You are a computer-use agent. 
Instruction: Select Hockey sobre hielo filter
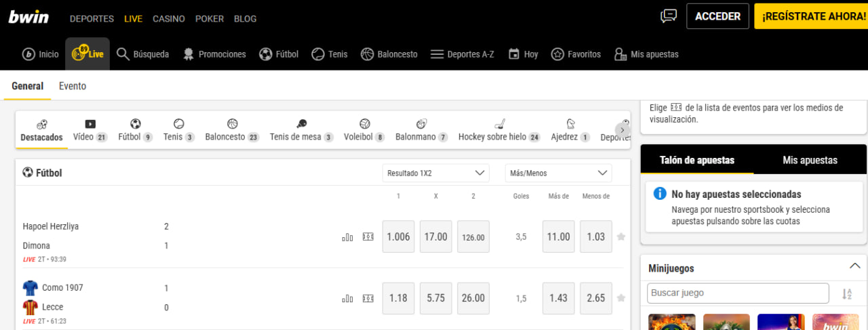[x=500, y=131]
